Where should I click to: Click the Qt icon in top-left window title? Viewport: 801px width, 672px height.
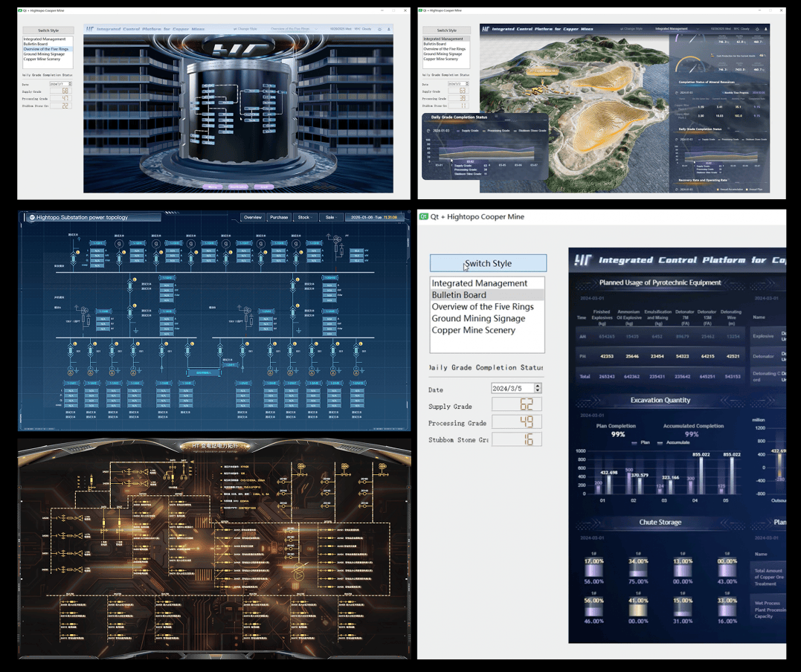20,10
